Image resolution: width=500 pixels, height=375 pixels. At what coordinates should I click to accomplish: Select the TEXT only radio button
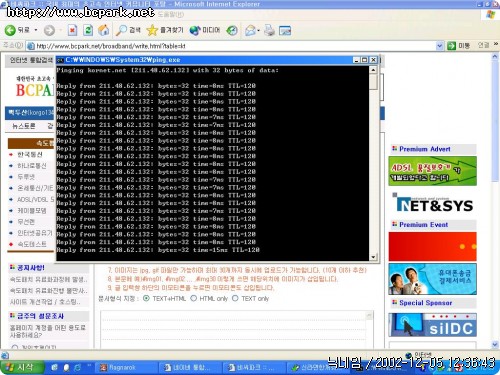tap(235, 298)
